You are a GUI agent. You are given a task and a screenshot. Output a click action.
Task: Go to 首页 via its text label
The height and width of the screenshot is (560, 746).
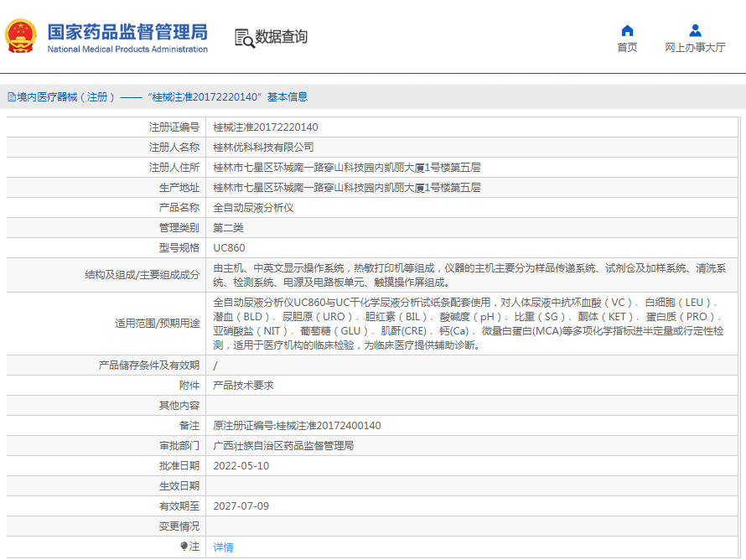click(x=627, y=48)
